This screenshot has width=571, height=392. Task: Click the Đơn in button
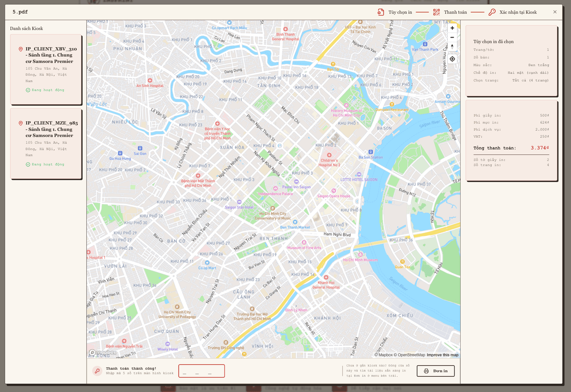[436, 371]
